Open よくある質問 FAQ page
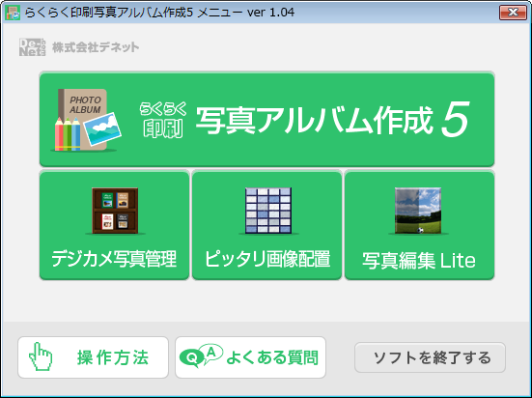This screenshot has width=532, height=398. click(x=250, y=357)
